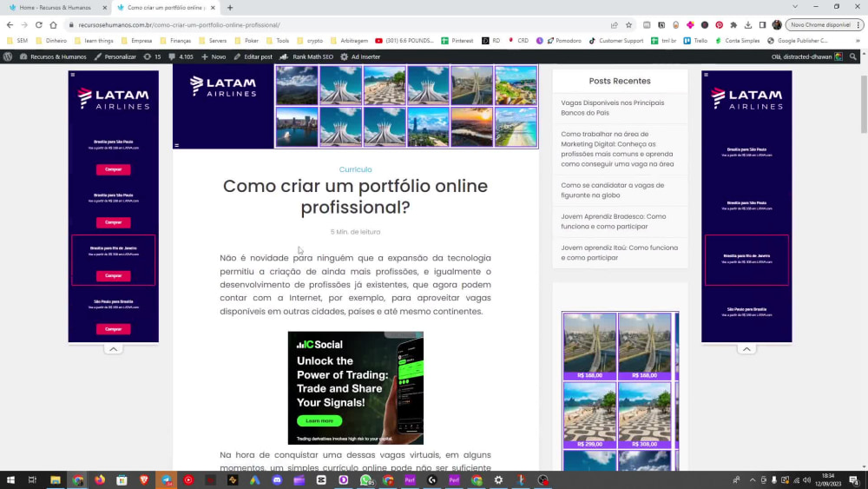Open the Trello bookmark
This screenshot has width=868, height=489.
[x=695, y=41]
